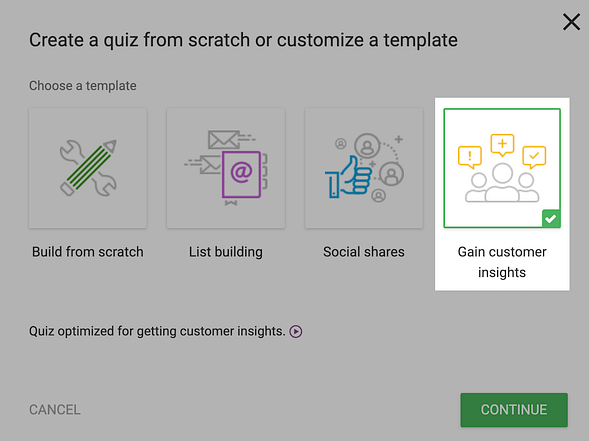
Task: Close the template dialog
Action: pyautogui.click(x=571, y=22)
